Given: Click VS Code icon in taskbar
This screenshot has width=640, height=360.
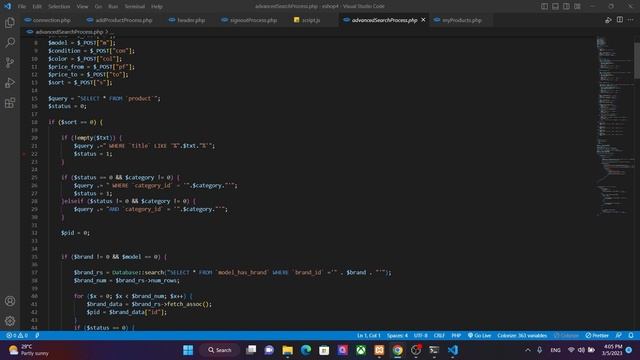Looking at the screenshot, I should tap(453, 350).
